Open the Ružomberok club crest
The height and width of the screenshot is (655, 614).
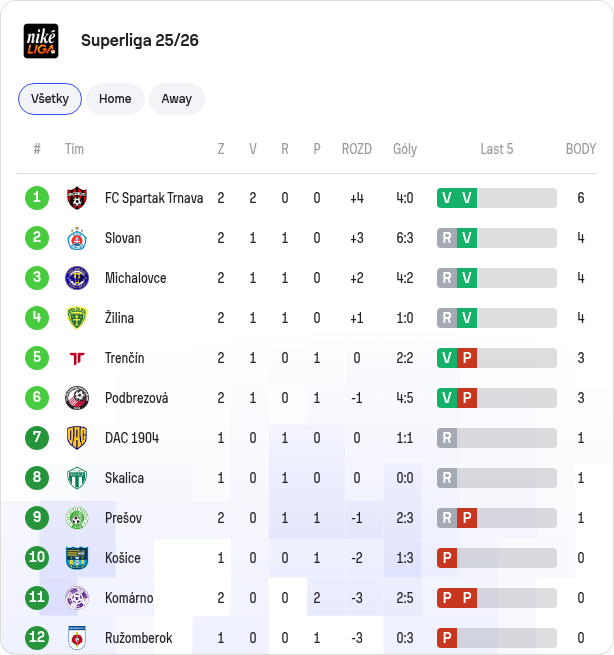(77, 638)
